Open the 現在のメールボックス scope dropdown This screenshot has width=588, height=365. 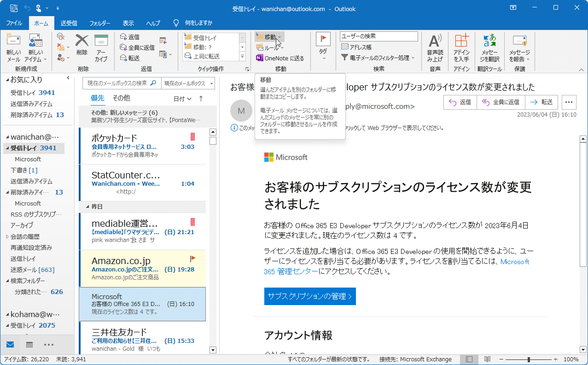pos(189,83)
